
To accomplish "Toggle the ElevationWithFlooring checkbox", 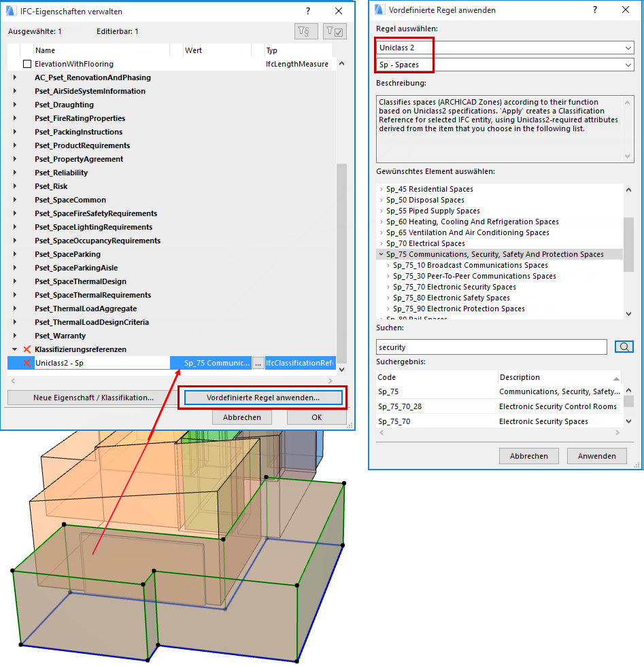I will point(27,64).
